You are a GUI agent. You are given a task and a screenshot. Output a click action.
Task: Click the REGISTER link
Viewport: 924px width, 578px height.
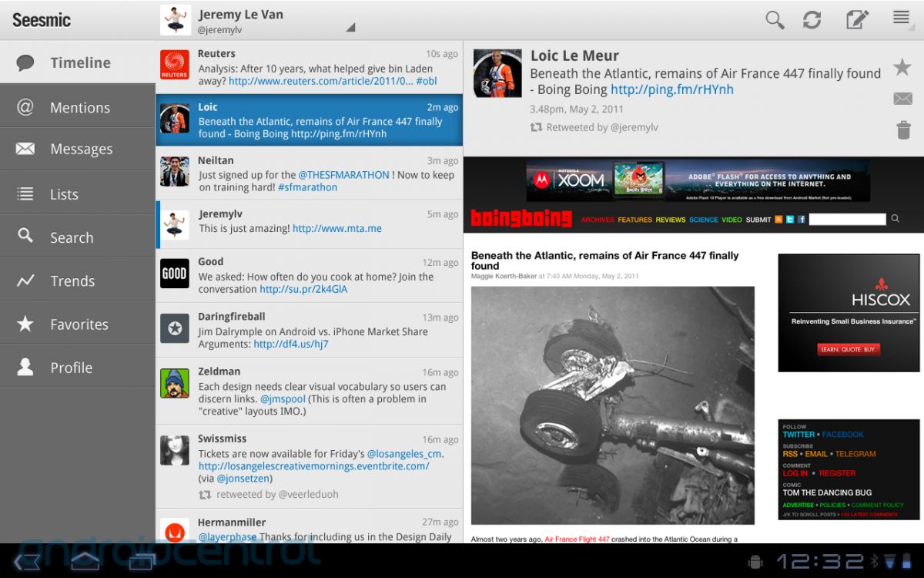pyautogui.click(x=838, y=473)
